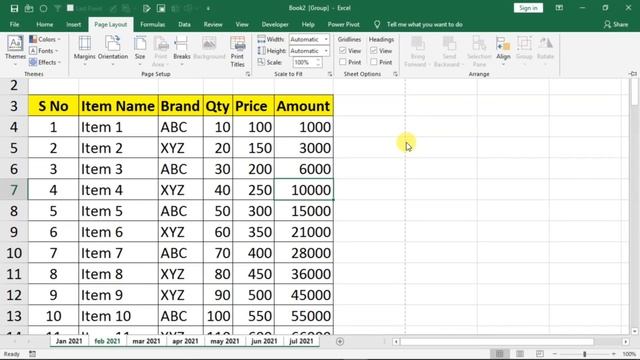This screenshot has height=360, width=640.
Task: Open the Sheet Options dialog launcher
Action: tap(395, 74)
